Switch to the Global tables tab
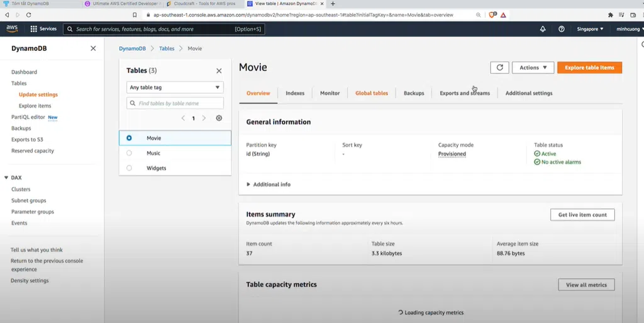The width and height of the screenshot is (644, 323). [372, 93]
